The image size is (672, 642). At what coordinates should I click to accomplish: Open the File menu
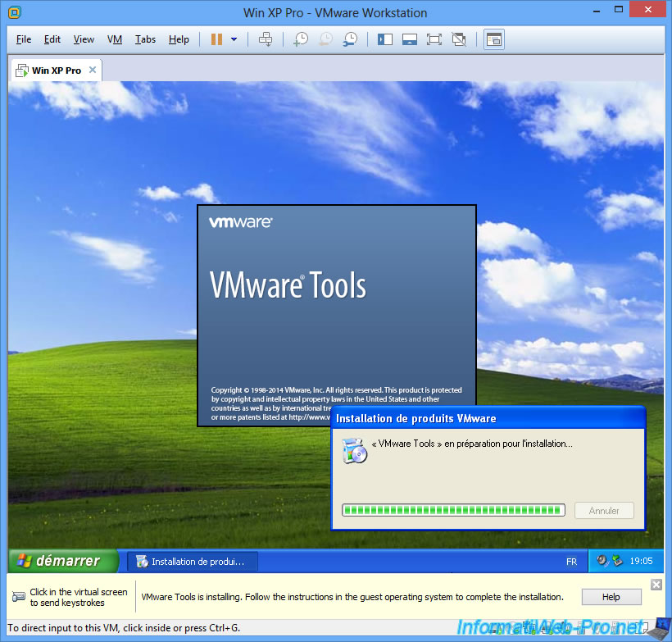(24, 39)
